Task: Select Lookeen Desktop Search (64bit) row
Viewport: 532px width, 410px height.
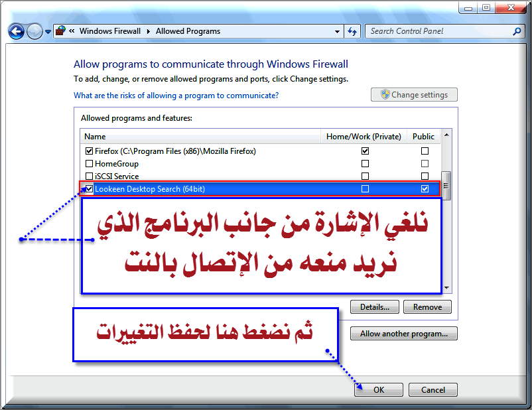Action: [260, 188]
